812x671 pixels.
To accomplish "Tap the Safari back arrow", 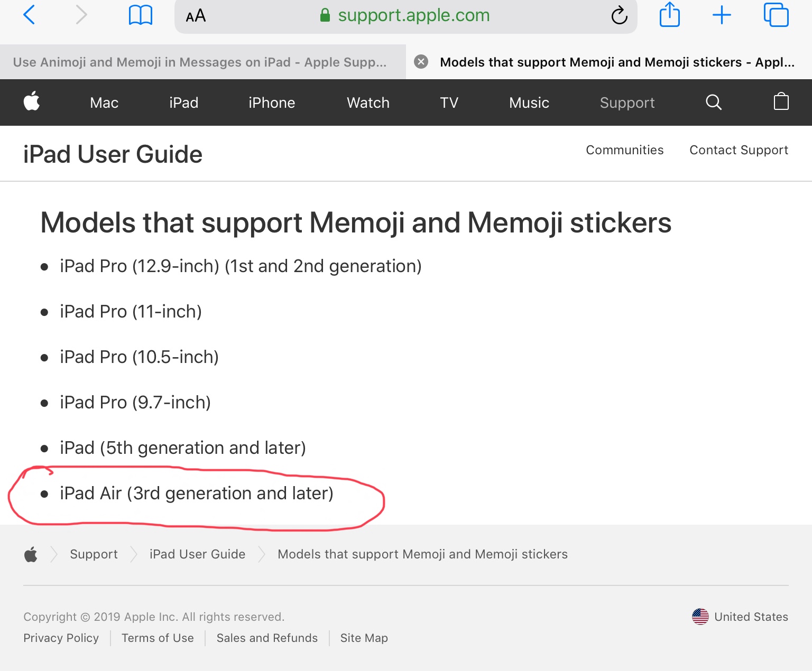I will [x=30, y=15].
